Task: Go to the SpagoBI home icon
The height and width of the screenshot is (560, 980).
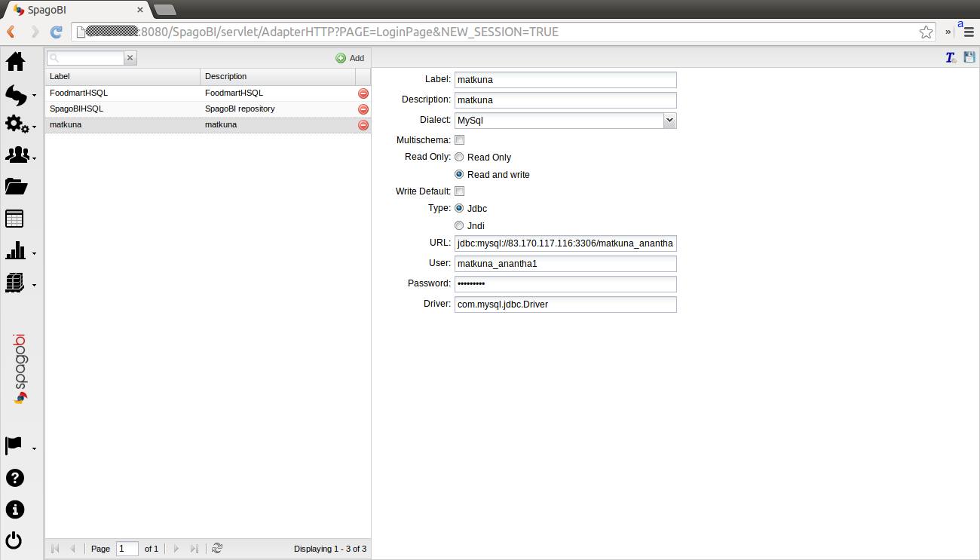Action: (x=15, y=61)
